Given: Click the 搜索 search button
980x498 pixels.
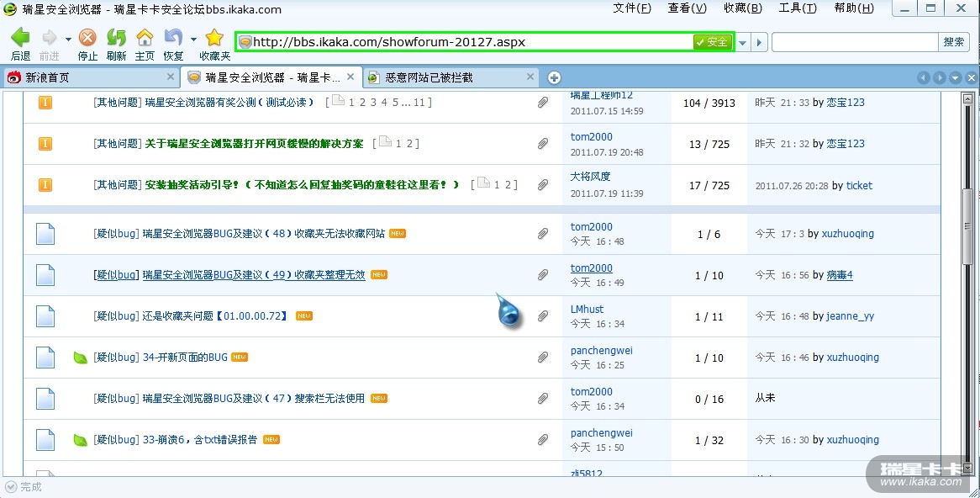Looking at the screenshot, I should (954, 42).
